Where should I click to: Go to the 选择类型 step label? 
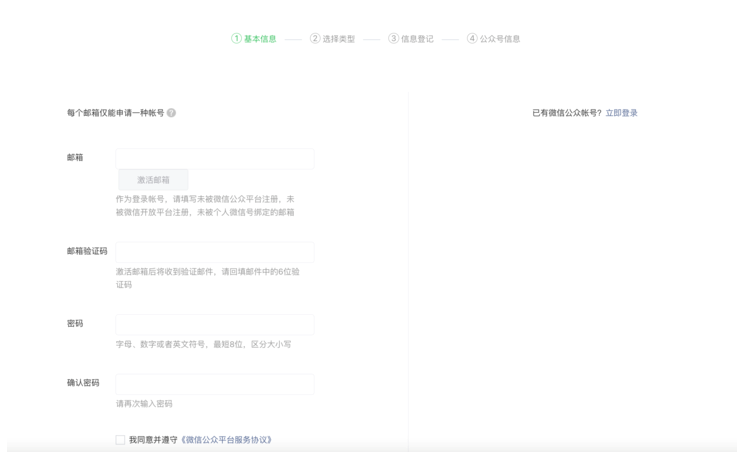pos(339,39)
